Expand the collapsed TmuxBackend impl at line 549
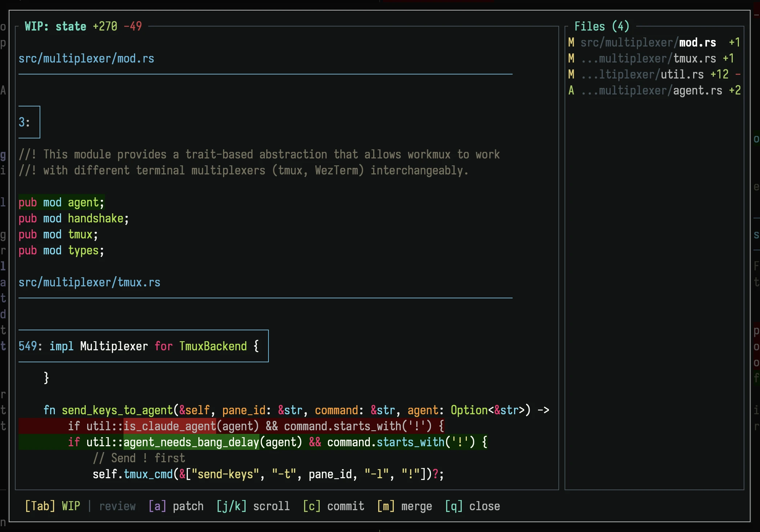760x532 pixels. tap(143, 346)
